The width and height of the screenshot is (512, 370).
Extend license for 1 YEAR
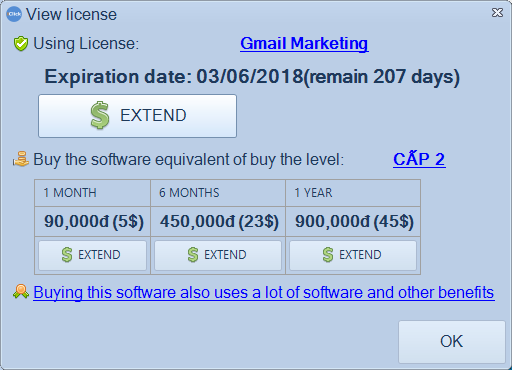pos(353,255)
